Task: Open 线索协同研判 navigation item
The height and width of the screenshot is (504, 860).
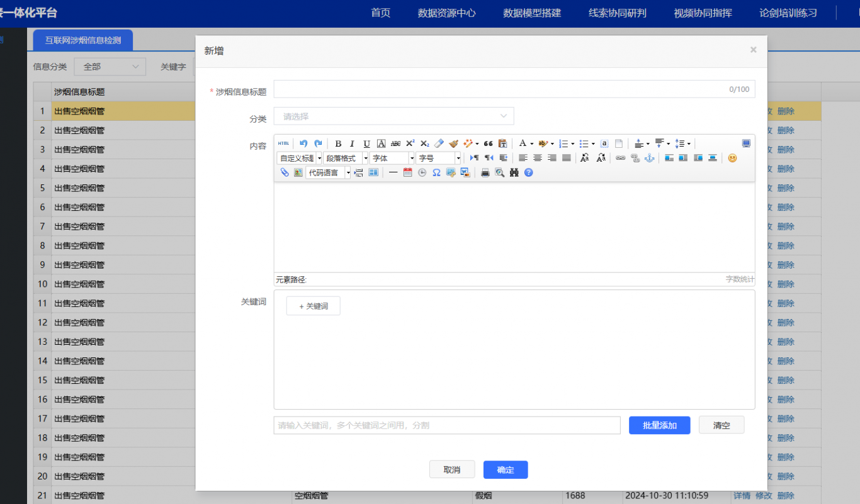Action: (618, 13)
